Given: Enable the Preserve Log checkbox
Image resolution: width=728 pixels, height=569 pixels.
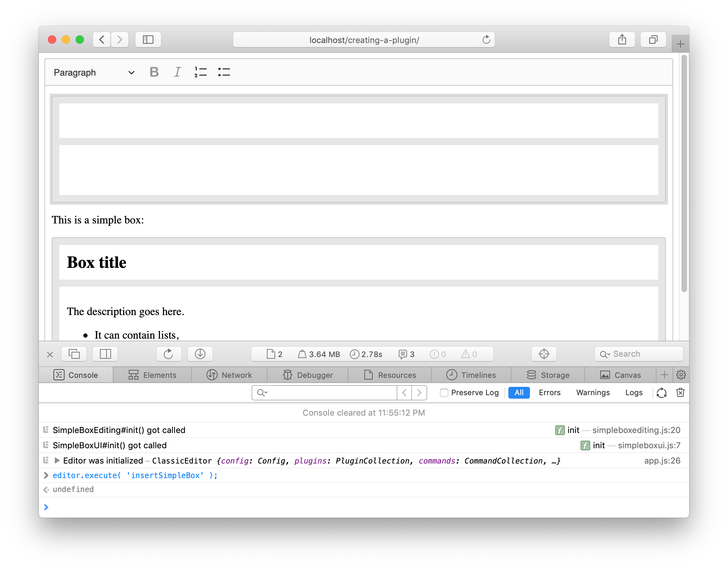Looking at the screenshot, I should 444,392.
